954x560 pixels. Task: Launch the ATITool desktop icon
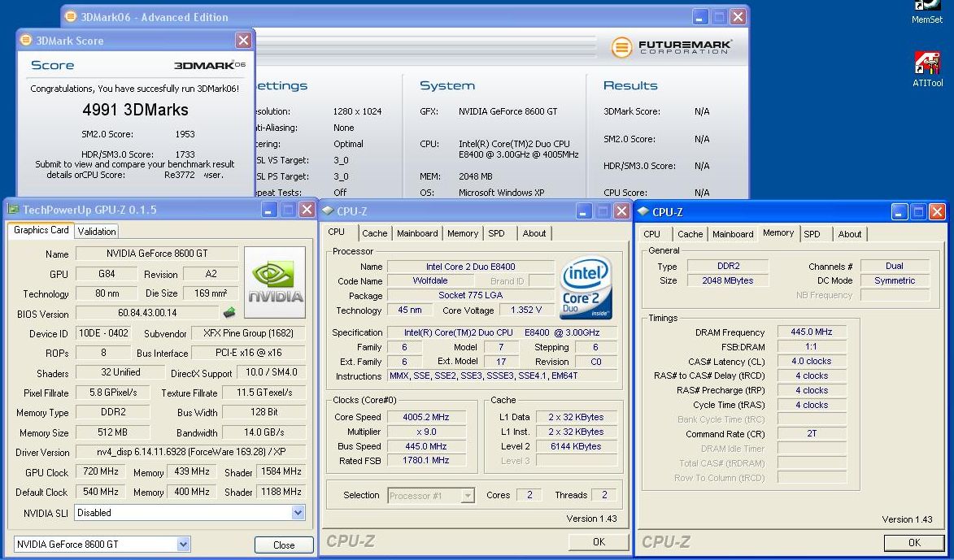[x=927, y=69]
